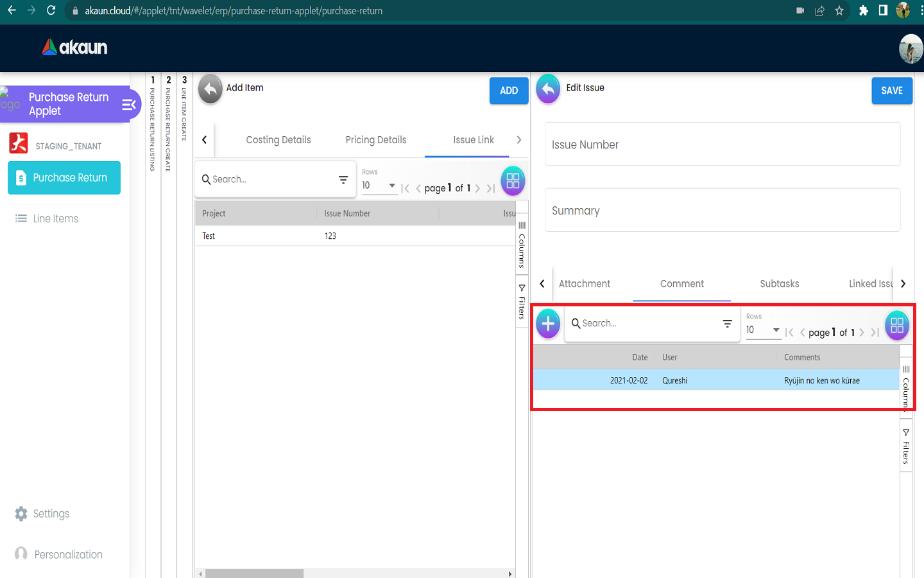Click the Issue Number input field
924x578 pixels.
[723, 144]
